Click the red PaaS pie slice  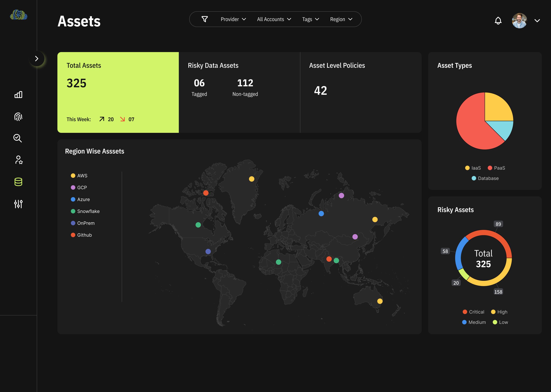pos(470,126)
